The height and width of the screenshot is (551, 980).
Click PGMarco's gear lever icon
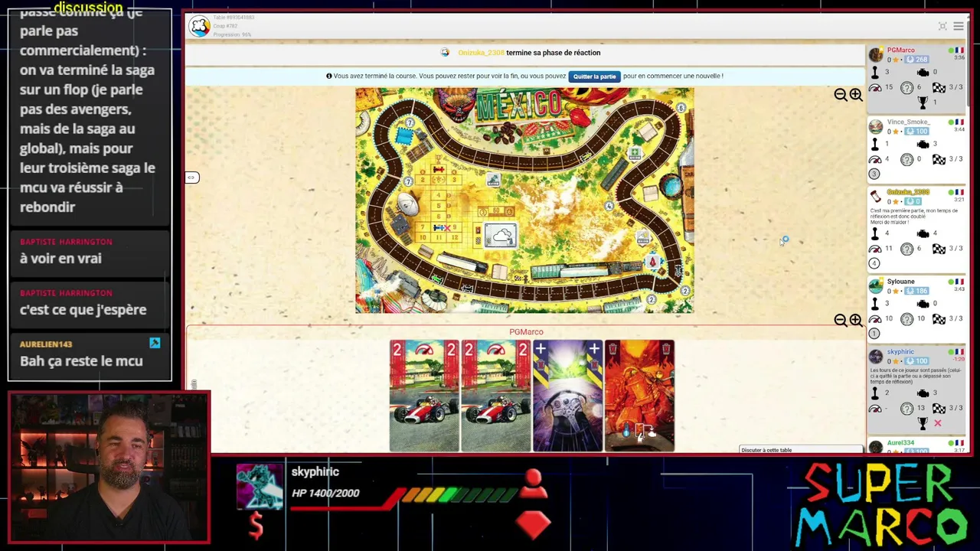[875, 73]
